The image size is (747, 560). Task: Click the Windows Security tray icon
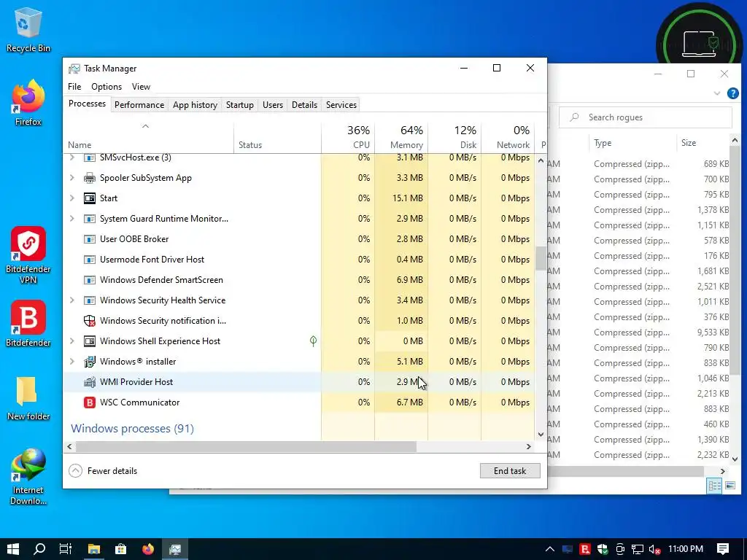click(603, 549)
